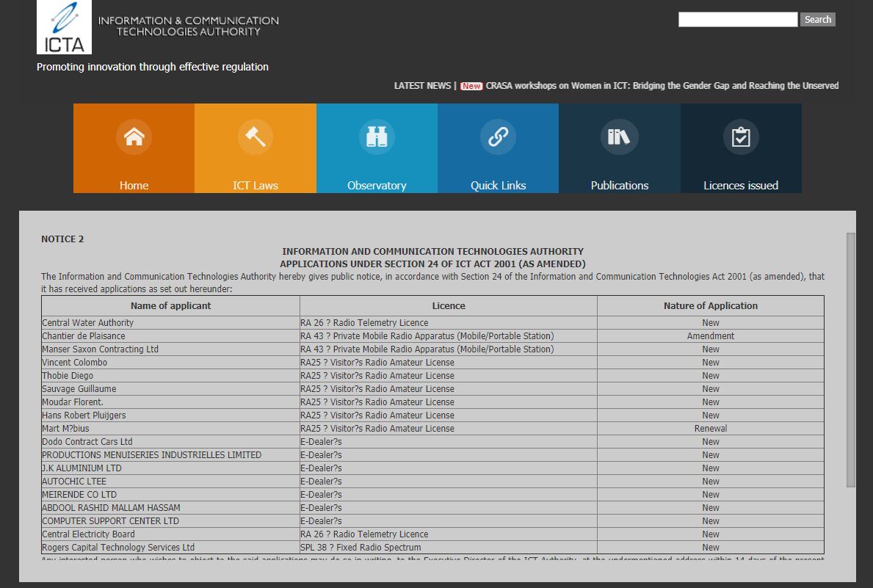Screen dimensions: 873x588
Task: Click the Home house icon
Action: tap(134, 137)
